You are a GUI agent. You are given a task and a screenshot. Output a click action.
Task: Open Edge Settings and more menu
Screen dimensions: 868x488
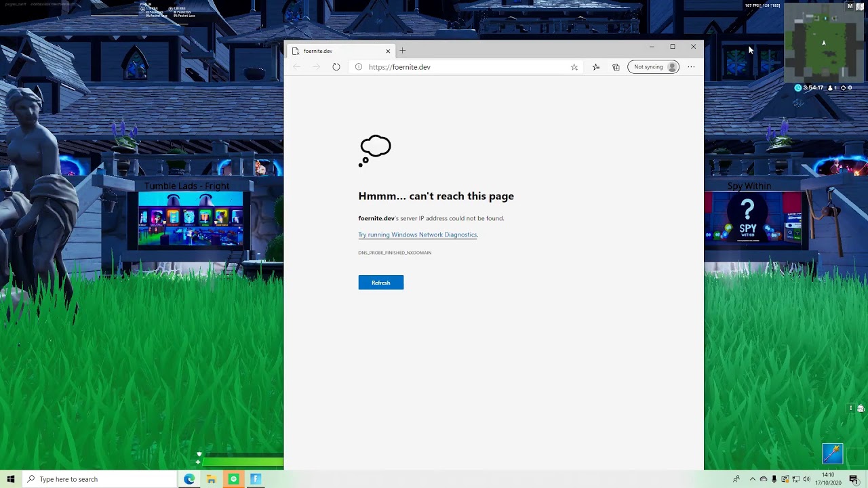tap(691, 67)
